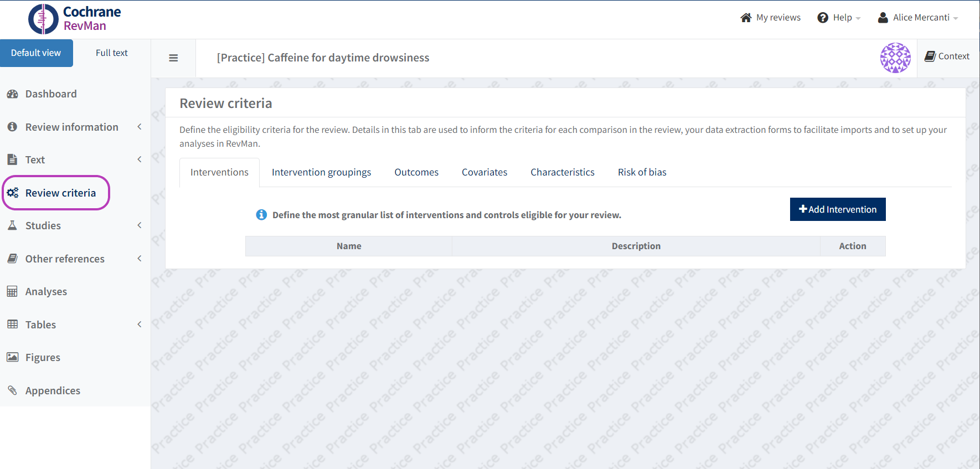
Task: Click the info icon beside interventions hint
Action: point(261,215)
